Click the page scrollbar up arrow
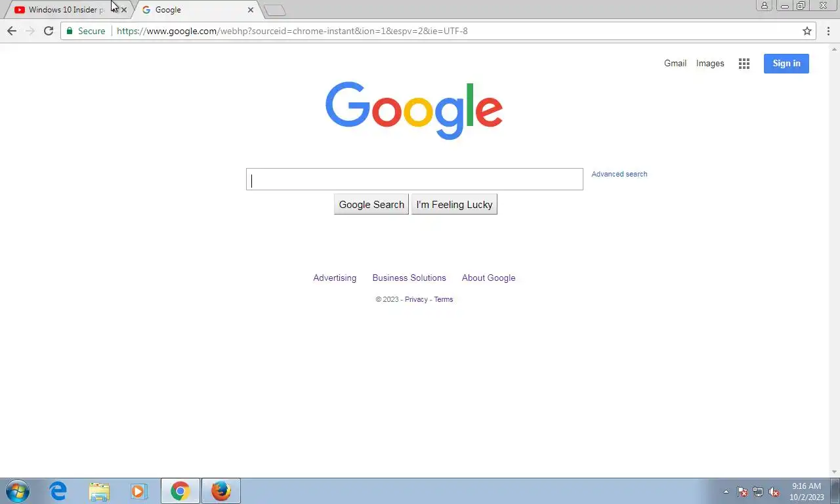Screen dimensions: 840x504 coord(835,49)
